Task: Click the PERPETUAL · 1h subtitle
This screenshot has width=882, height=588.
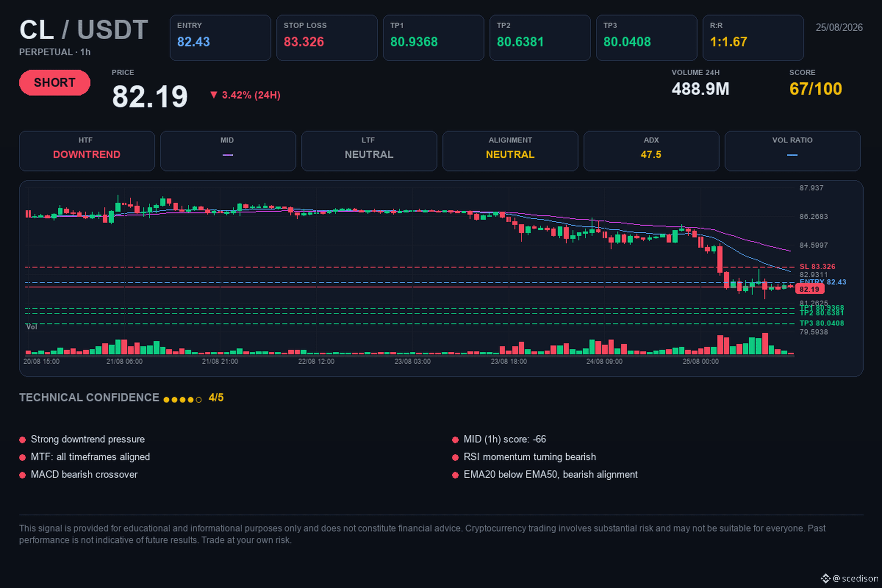Action: click(x=55, y=52)
